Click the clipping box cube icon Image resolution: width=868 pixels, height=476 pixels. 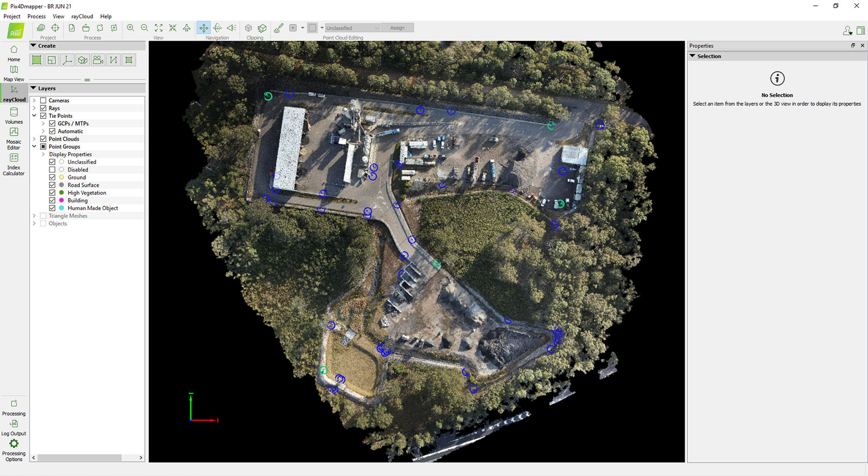pos(248,28)
